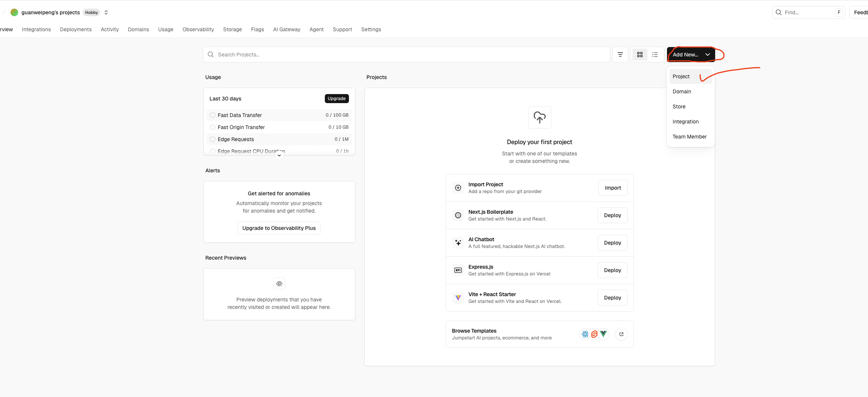Click the Vite logo icon
This screenshot has width=868, height=397.
point(458,298)
